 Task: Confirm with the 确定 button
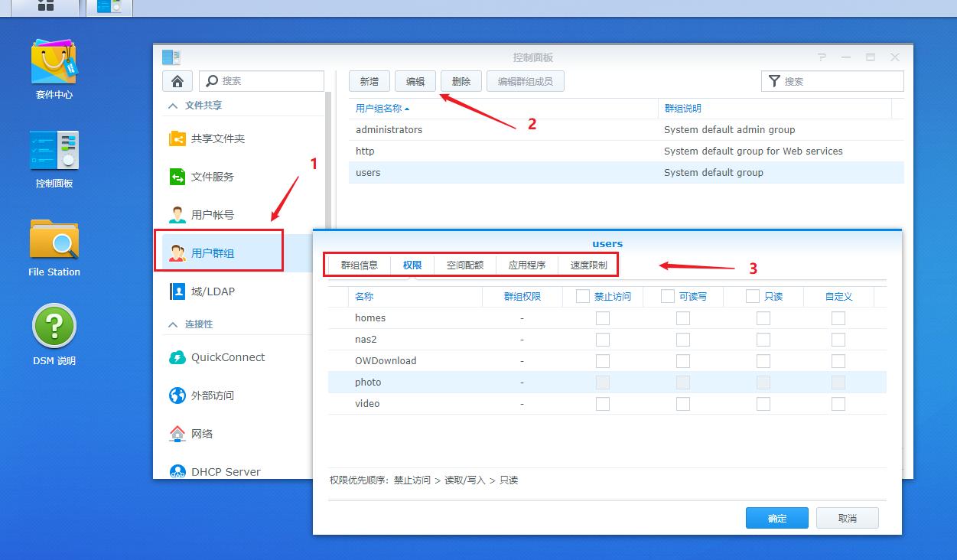point(777,518)
